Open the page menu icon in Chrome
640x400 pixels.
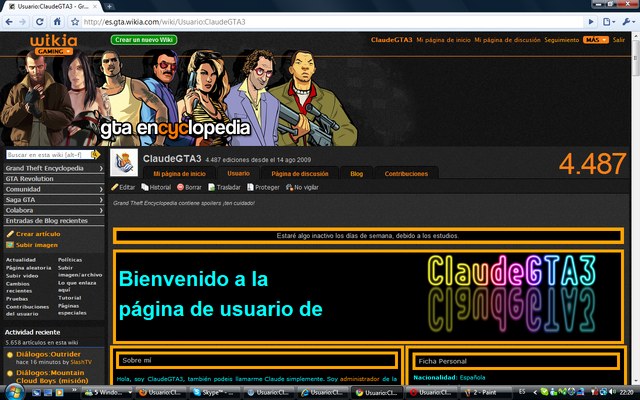tap(608, 22)
